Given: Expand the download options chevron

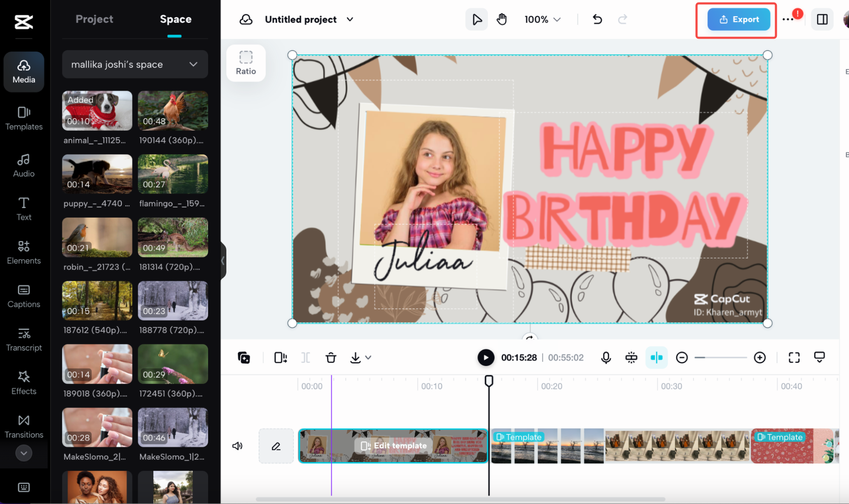Looking at the screenshot, I should click(x=368, y=358).
